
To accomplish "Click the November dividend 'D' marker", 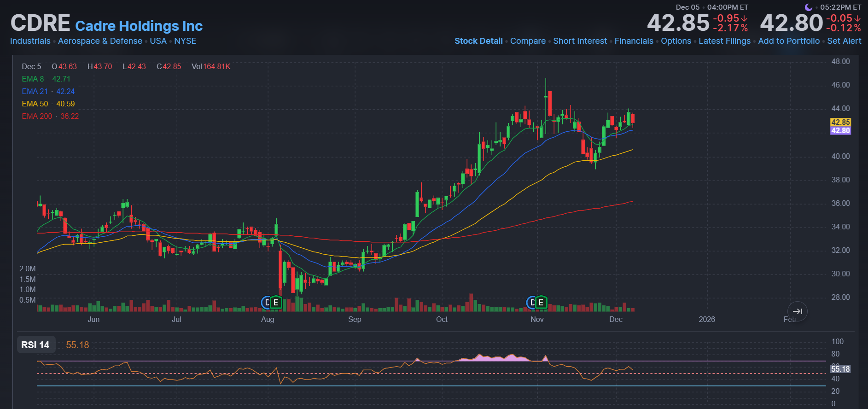I will (532, 303).
